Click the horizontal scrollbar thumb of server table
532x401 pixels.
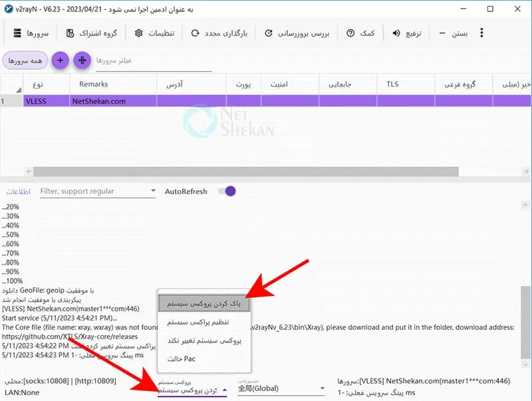246,172
